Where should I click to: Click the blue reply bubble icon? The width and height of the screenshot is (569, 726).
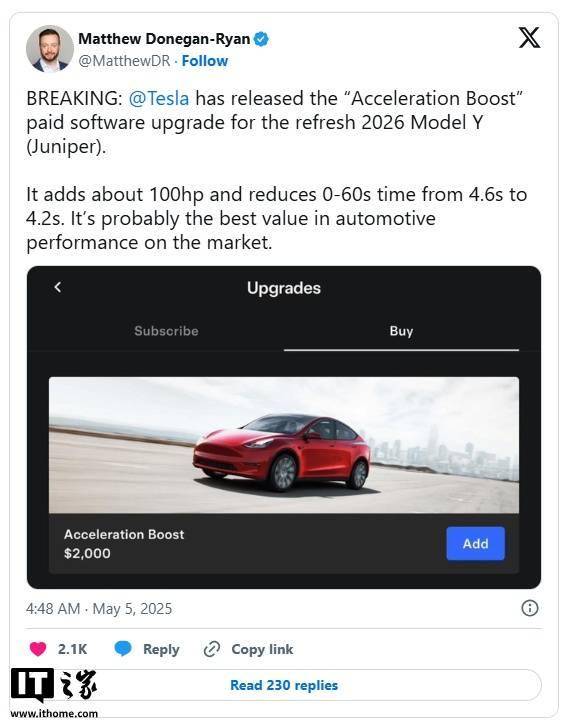tap(123, 649)
